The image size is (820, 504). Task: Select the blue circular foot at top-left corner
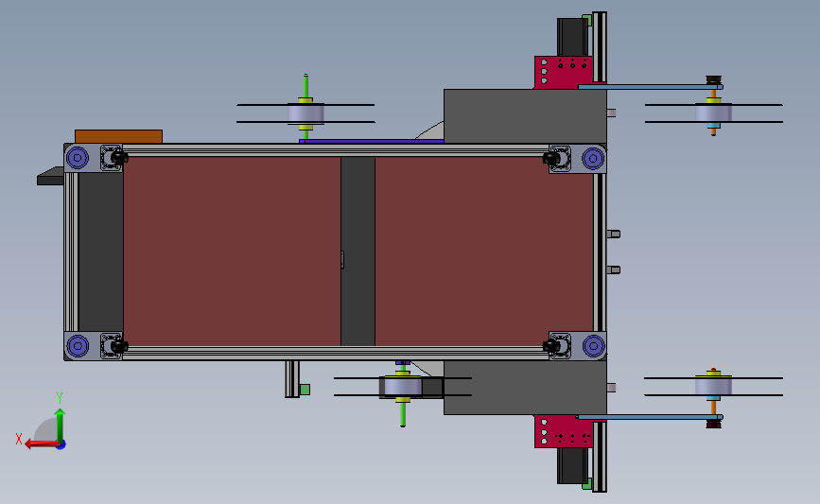[78, 158]
